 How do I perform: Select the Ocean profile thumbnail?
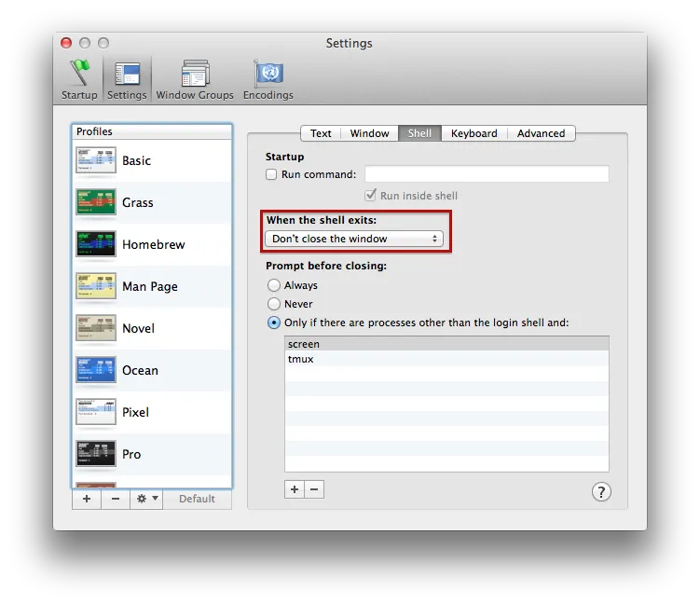pos(96,370)
